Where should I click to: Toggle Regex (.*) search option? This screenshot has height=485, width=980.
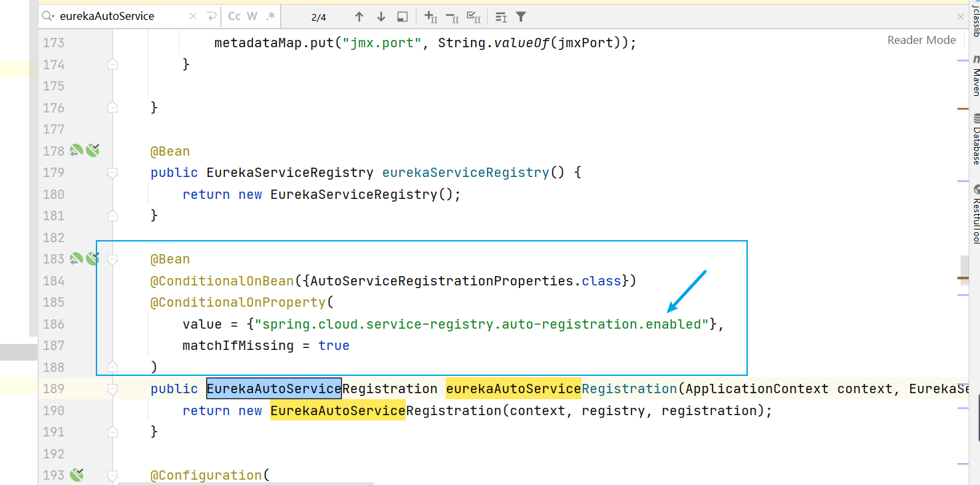(x=270, y=16)
